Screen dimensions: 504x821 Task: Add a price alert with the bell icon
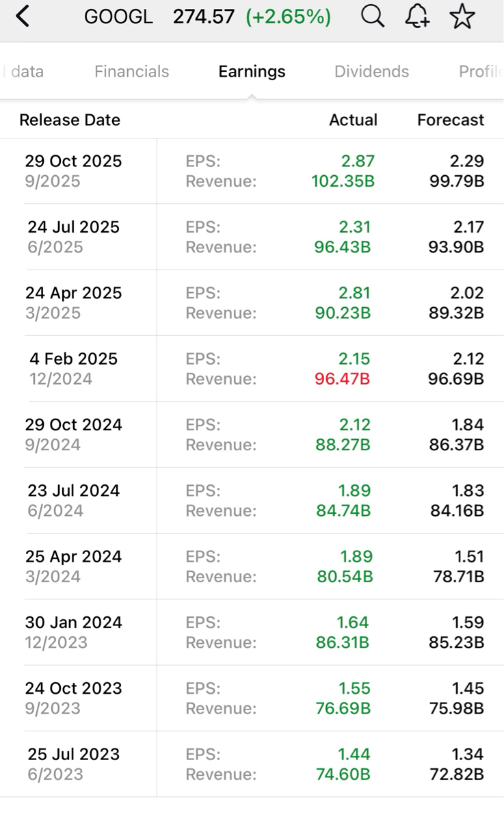coord(417,16)
